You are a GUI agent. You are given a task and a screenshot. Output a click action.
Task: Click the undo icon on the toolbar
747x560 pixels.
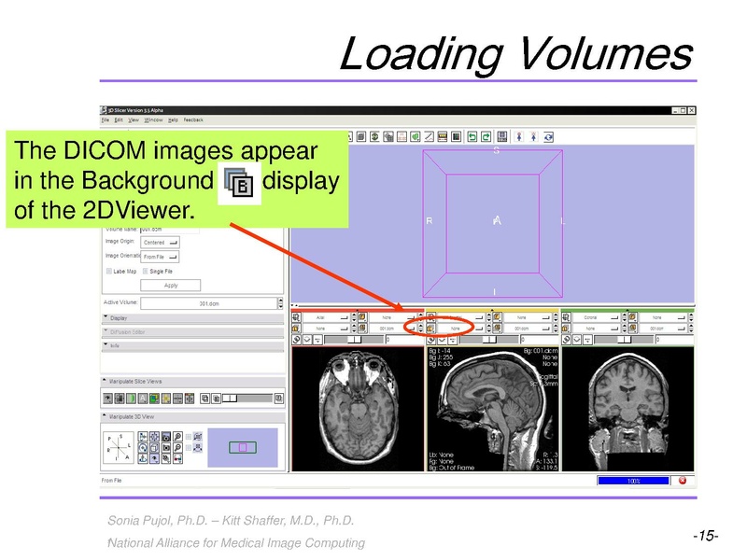471,135
